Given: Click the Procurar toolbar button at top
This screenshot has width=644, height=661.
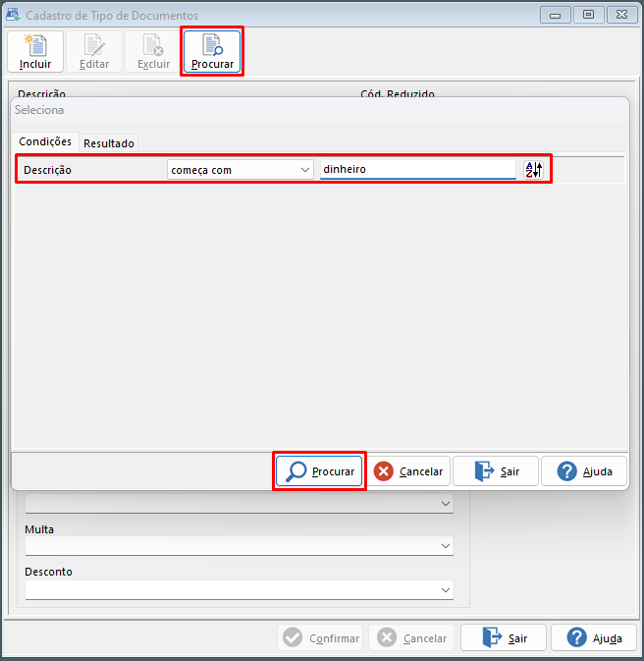Looking at the screenshot, I should [212, 51].
